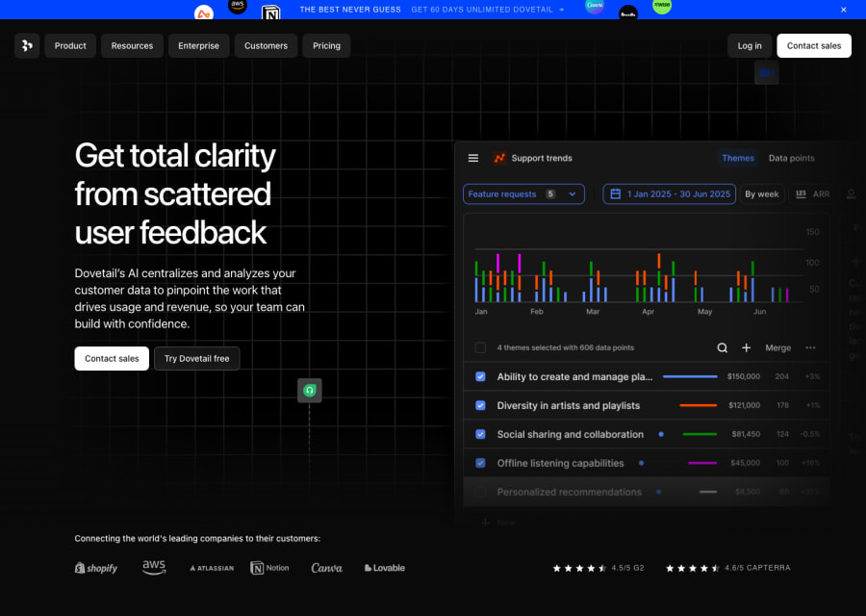Open search in the themes list

coord(722,347)
